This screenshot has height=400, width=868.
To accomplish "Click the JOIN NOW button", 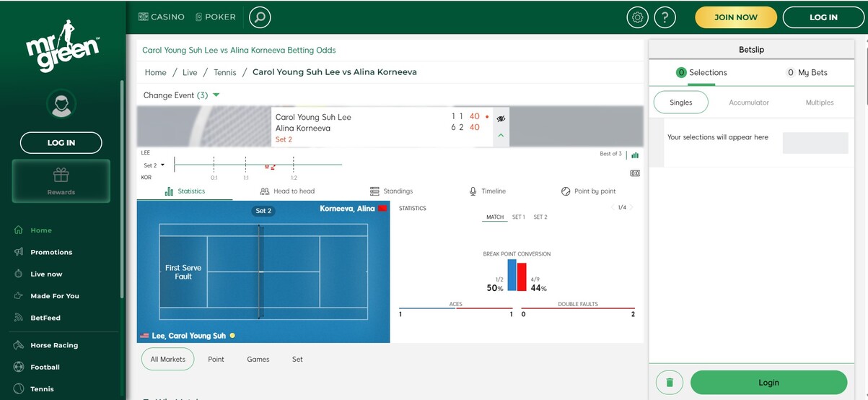I will 735,17.
